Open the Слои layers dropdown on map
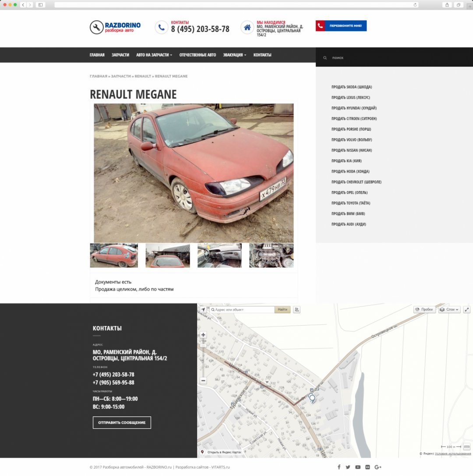The image size is (473, 476). tap(449, 309)
